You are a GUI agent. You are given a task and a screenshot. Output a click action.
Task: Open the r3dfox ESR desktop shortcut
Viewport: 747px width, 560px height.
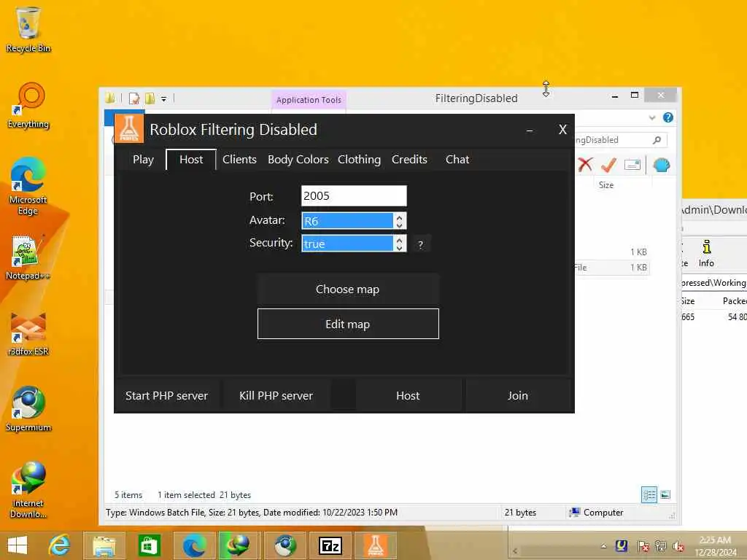28,333
